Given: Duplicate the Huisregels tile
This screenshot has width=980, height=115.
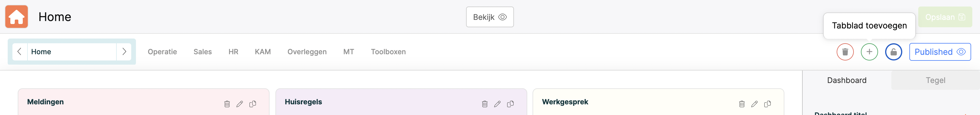Looking at the screenshot, I should point(511,104).
